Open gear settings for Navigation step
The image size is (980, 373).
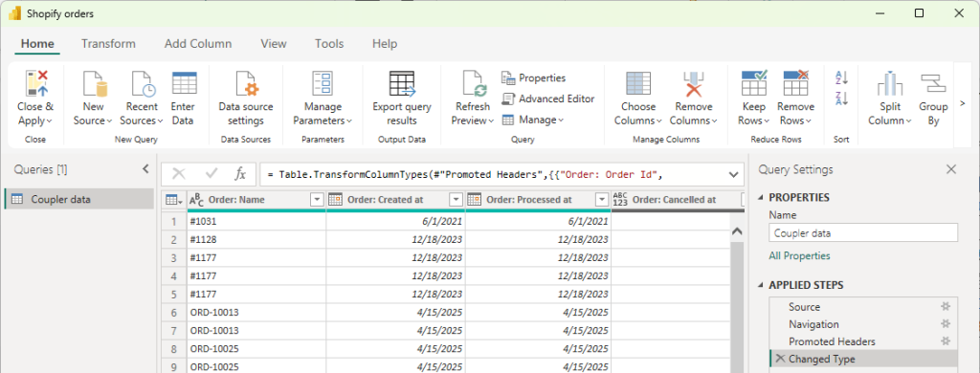945,323
